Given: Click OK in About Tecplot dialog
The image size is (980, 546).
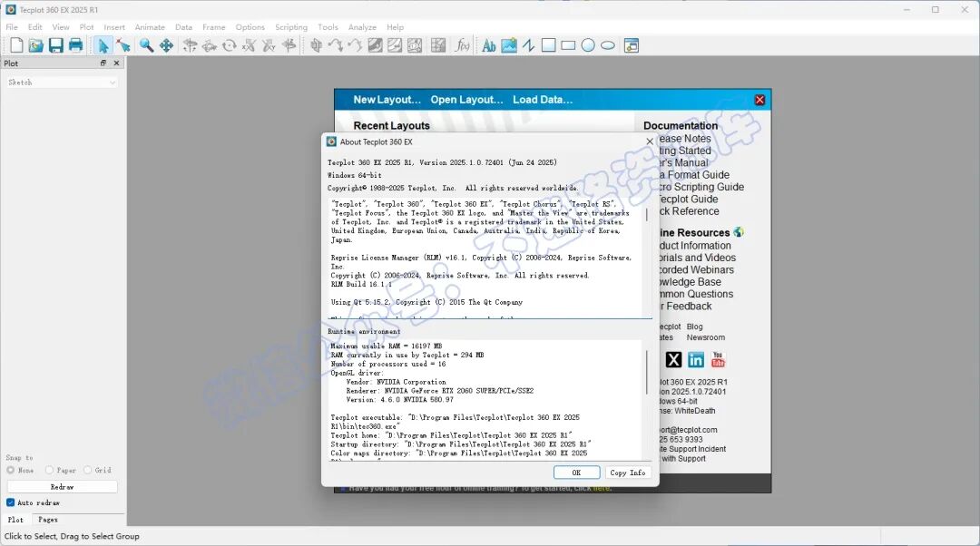Looking at the screenshot, I should click(576, 473).
